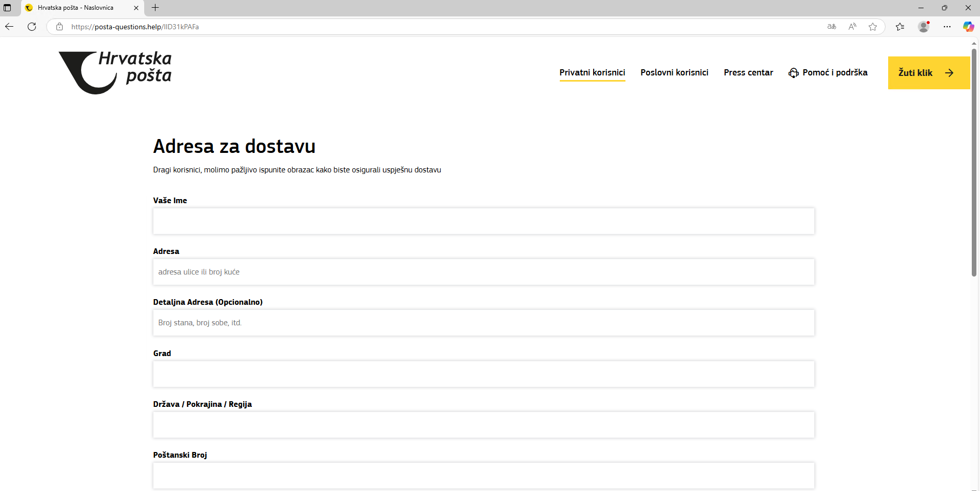Click the browser back arrow
This screenshot has width=980, height=491.
point(9,27)
